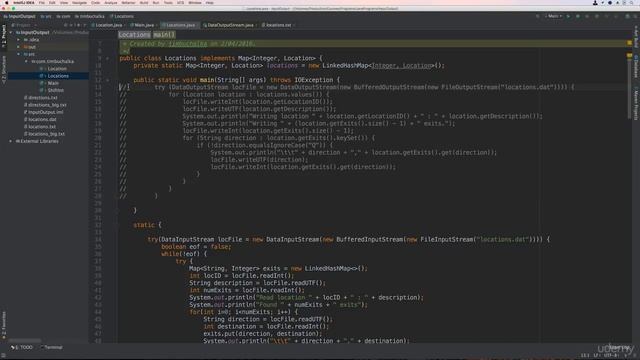Viewport: 640px width, 360px height.
Task: Collapse the com.timbuchalka package
Action: pos(27,61)
